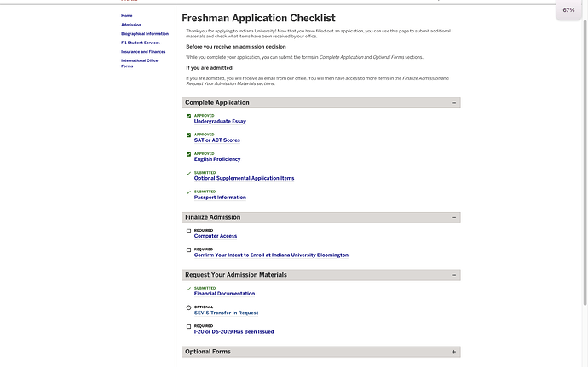
Task: Select the SEVIS Transfer In Request radio
Action: 188,307
